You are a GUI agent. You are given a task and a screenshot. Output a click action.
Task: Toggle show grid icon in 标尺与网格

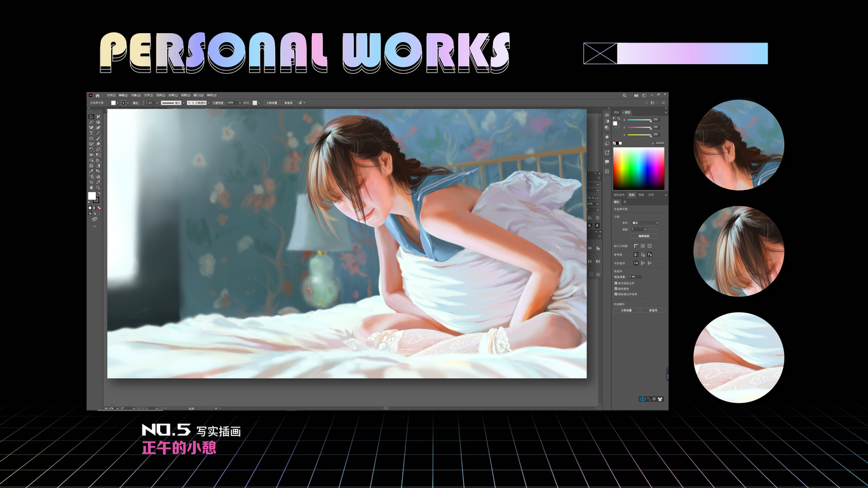pyautogui.click(x=642, y=246)
